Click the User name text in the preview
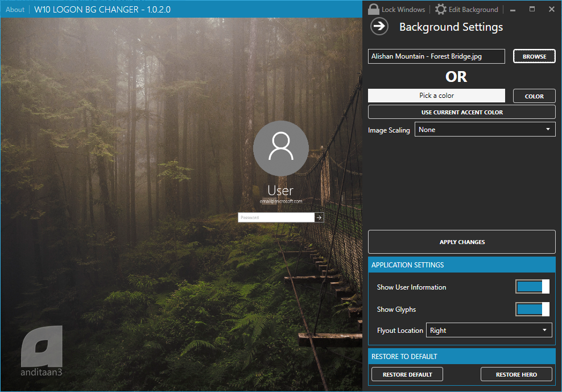This screenshot has width=562, height=392. (280, 191)
